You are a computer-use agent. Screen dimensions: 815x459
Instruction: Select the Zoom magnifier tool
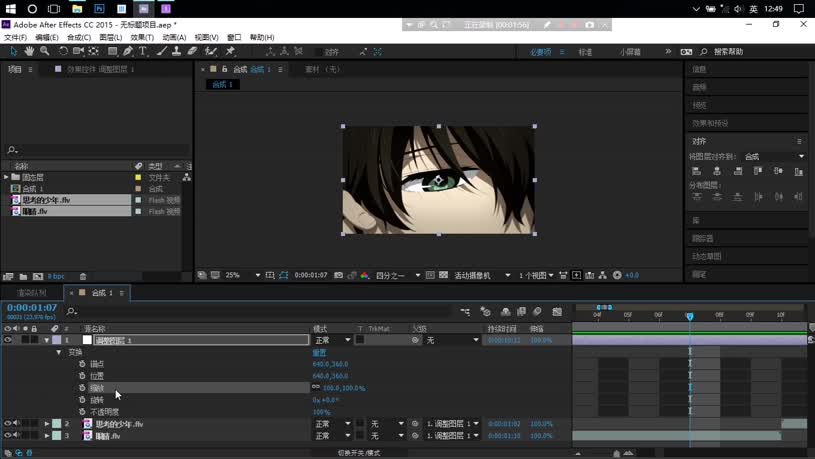coord(45,51)
